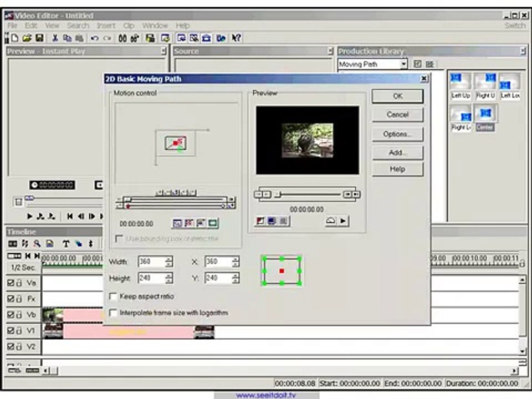Open the Moving Path library dropdown
This screenshot has width=532, height=399.
tap(403, 64)
